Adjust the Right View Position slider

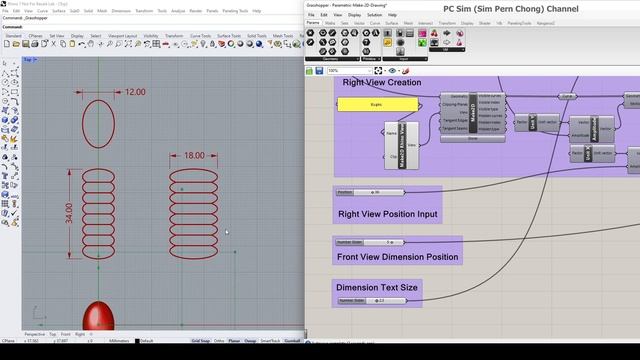point(370,192)
